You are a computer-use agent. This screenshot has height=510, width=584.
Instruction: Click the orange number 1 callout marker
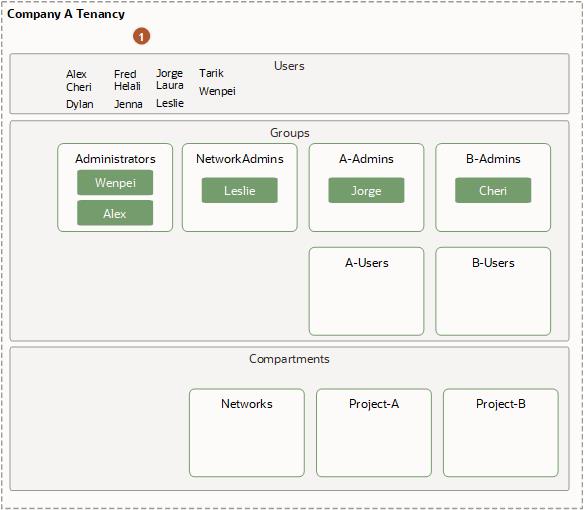pos(142,37)
